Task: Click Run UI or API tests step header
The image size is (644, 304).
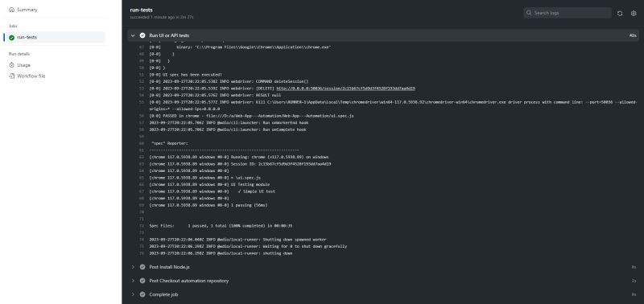Action: [383, 35]
